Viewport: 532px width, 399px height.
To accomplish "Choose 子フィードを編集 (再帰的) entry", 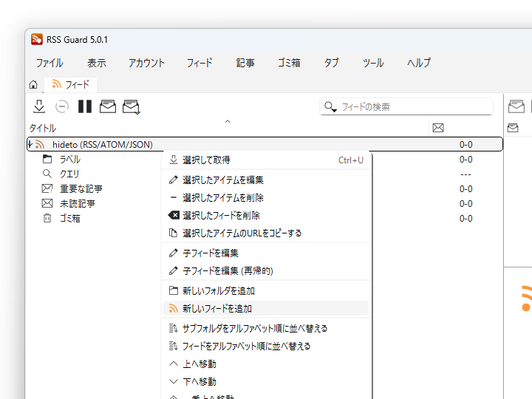I will (x=266, y=270).
